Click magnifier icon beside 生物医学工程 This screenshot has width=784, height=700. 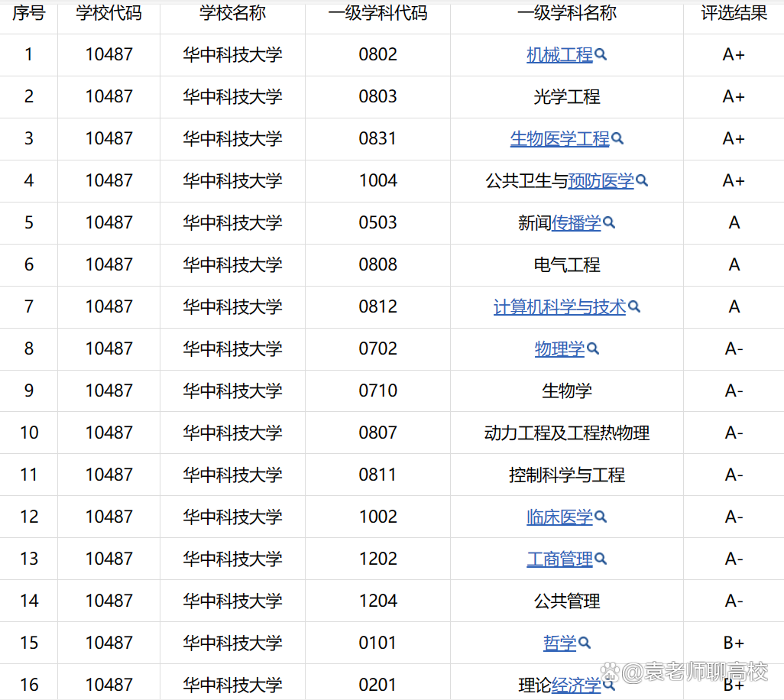coord(617,139)
